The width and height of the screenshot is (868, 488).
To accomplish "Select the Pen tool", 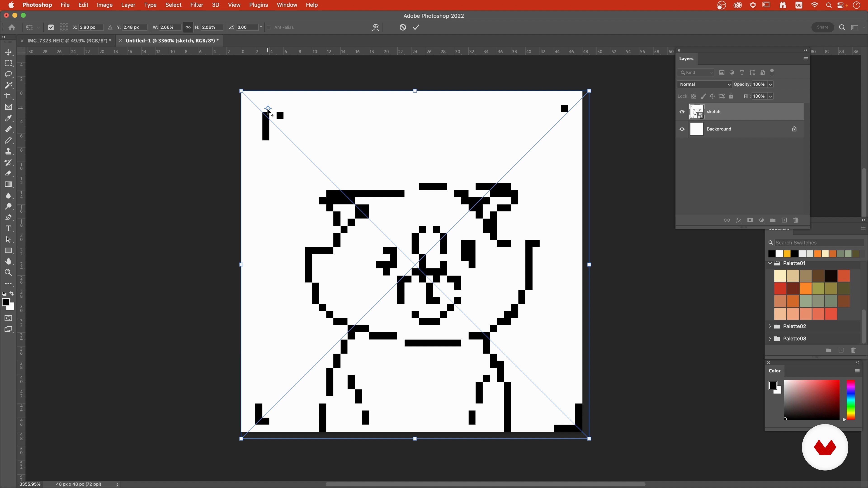I will (8, 218).
